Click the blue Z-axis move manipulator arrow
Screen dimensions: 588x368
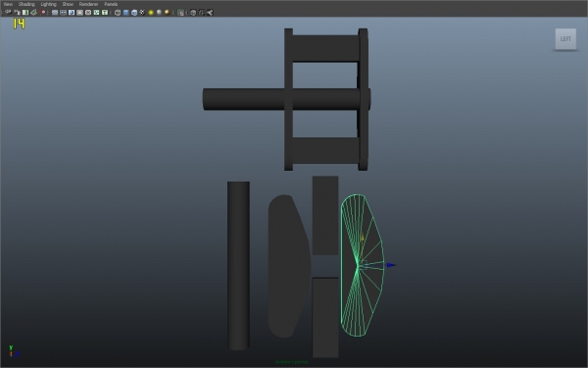391,265
